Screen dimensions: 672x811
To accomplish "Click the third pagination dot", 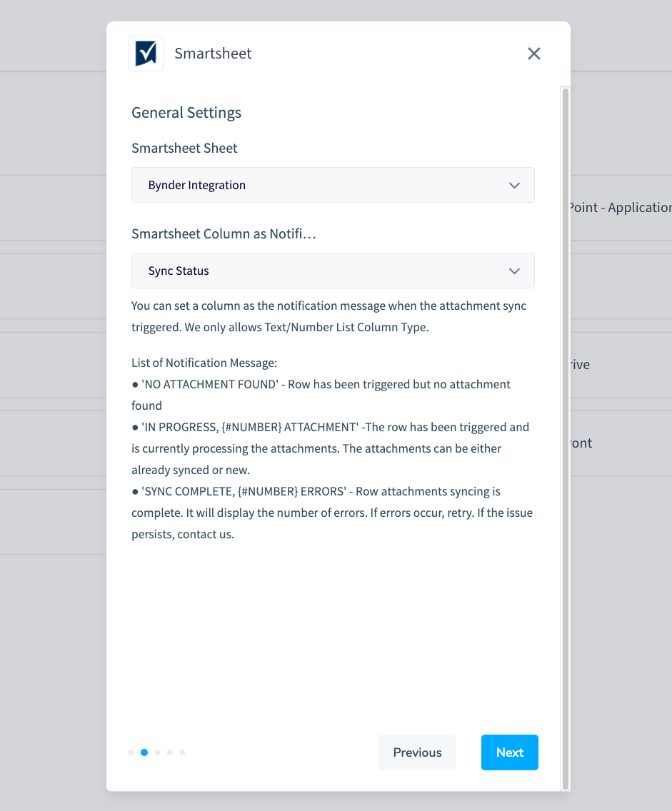I will pos(156,752).
